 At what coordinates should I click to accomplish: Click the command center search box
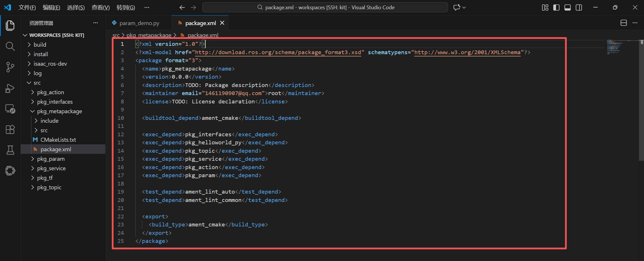tap(325, 7)
